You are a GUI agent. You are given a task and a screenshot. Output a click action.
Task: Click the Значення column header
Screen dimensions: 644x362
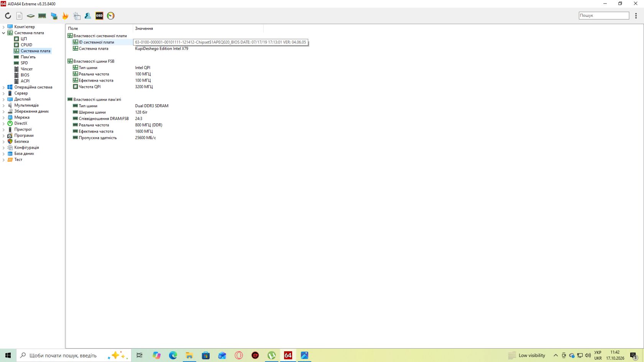click(198, 28)
